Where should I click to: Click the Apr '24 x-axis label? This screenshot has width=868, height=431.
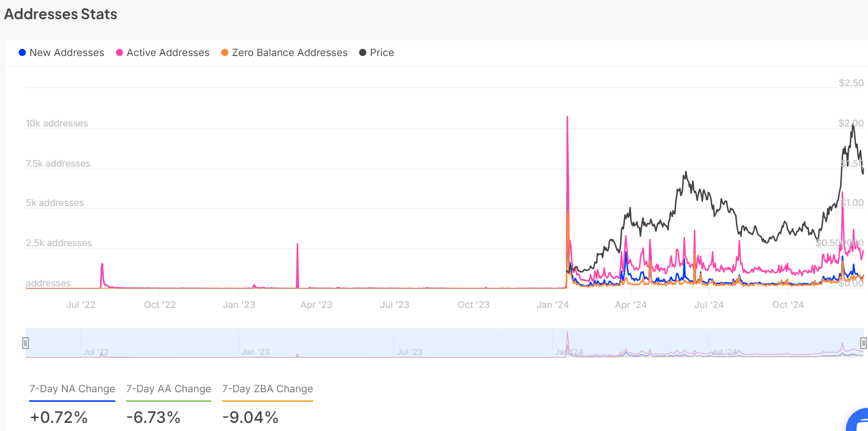pyautogui.click(x=631, y=305)
